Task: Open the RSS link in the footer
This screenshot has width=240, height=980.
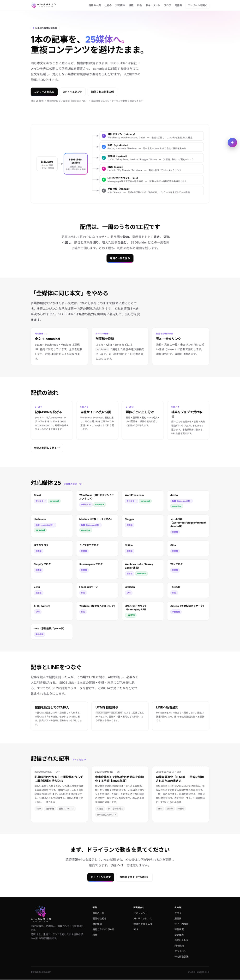Action: pyautogui.click(x=136, y=929)
